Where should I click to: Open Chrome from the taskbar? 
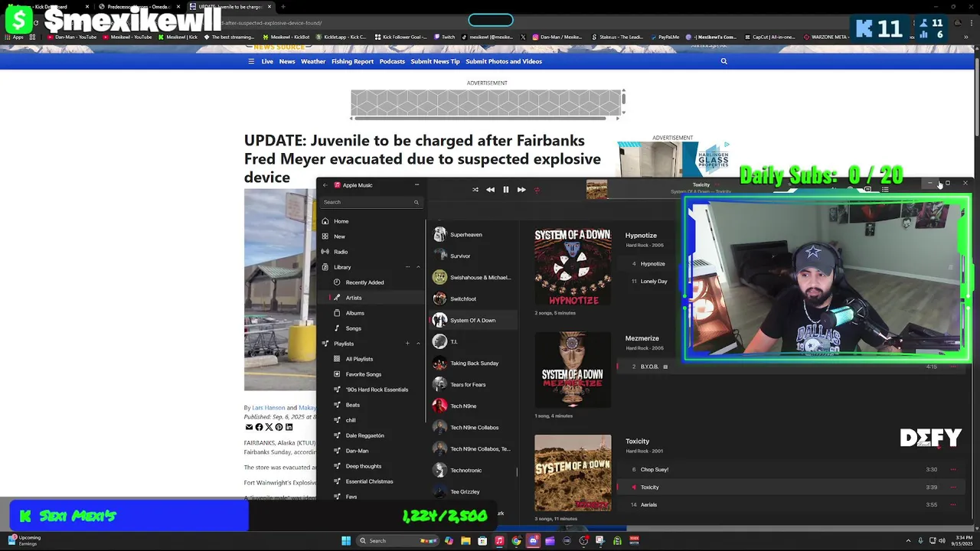516,540
